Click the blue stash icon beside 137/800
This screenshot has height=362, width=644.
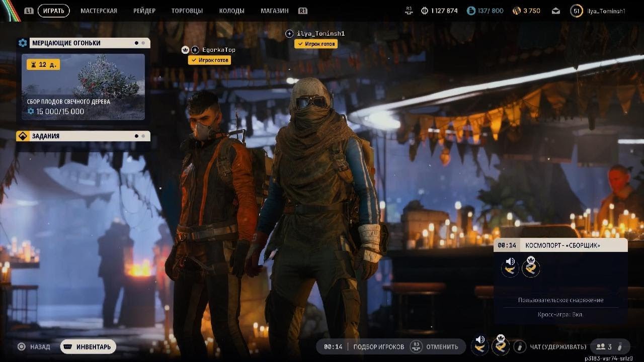[471, 11]
